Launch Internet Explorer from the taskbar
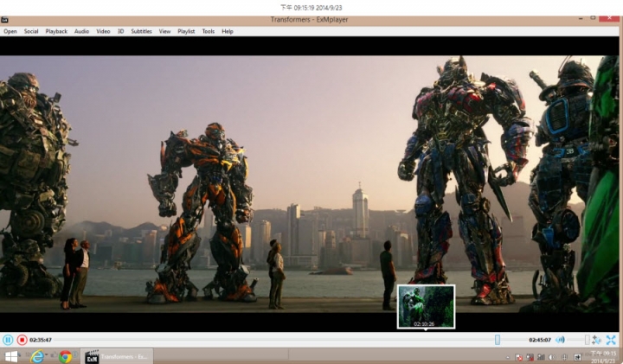The height and width of the screenshot is (364, 623). (37, 356)
